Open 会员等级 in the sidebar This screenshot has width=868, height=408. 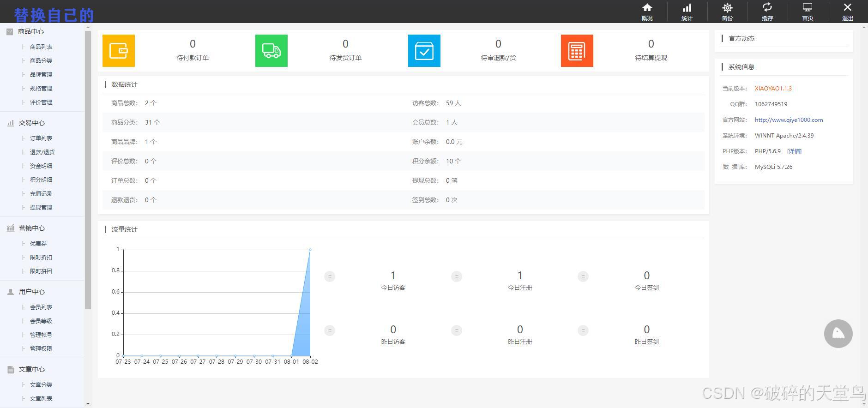click(41, 321)
